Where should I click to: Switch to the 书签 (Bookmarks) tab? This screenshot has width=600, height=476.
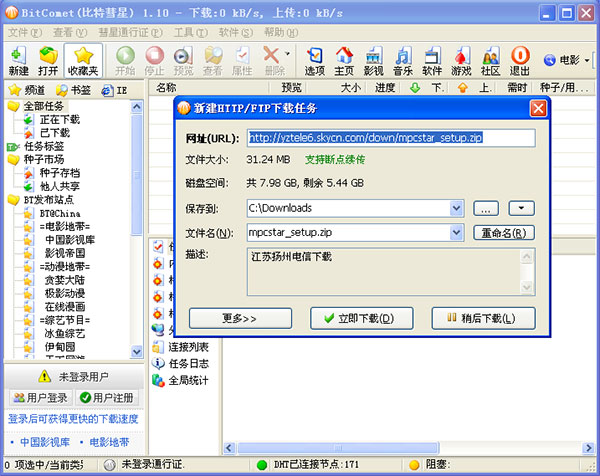[76, 89]
